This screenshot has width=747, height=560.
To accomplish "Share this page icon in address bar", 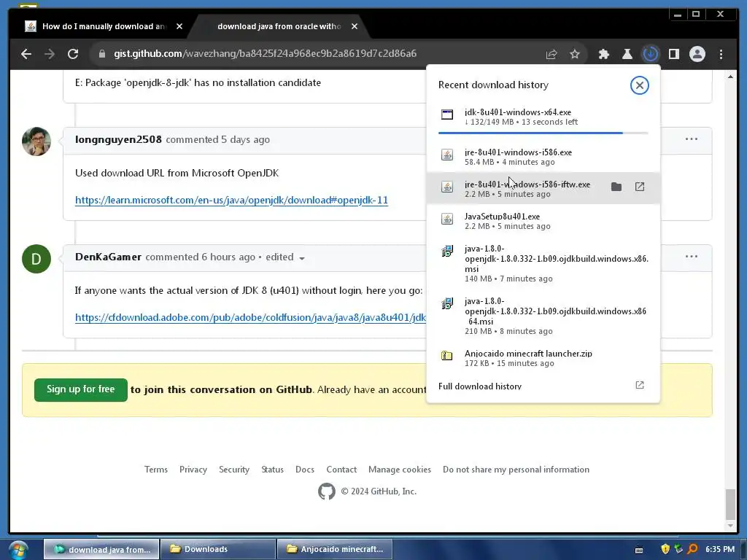I will coord(551,54).
